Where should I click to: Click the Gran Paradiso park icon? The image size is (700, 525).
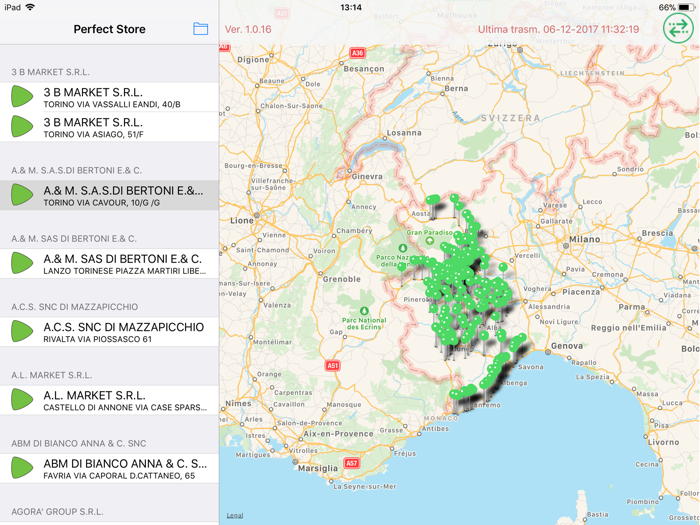click(429, 241)
